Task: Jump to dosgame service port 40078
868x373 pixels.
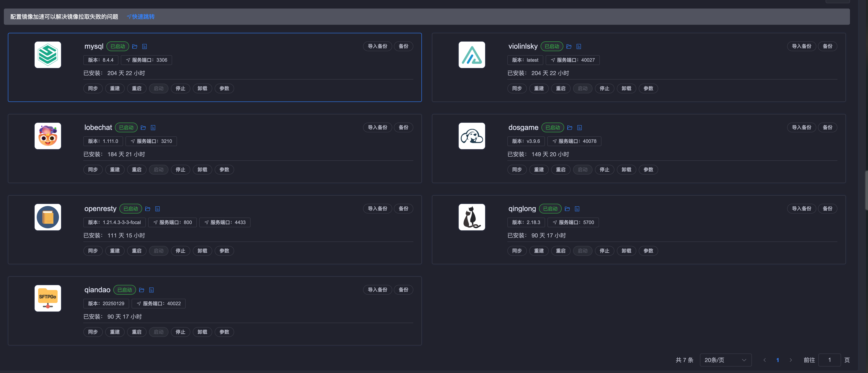Action: 574,141
